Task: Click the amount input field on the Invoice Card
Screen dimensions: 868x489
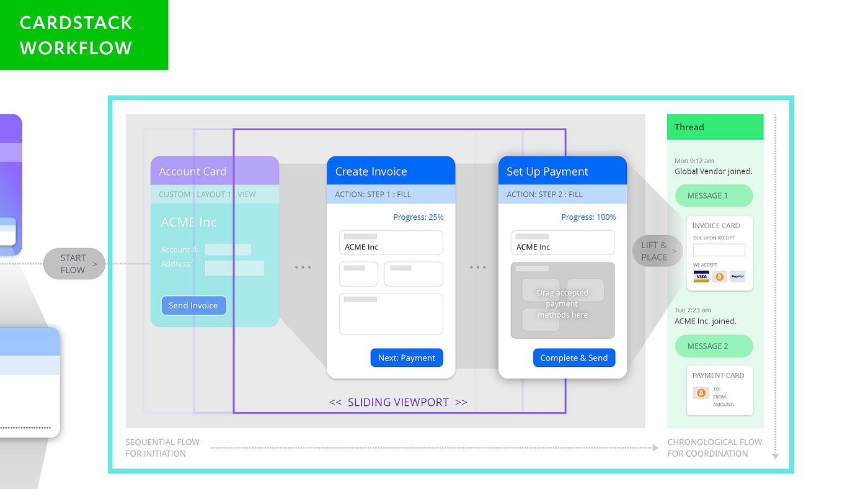Action: 719,248
